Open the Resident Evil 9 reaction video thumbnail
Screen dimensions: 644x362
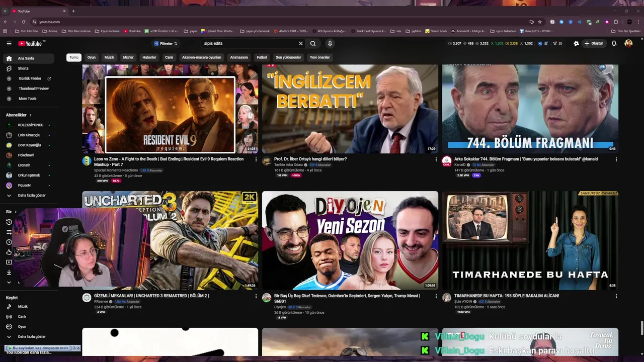click(x=170, y=109)
